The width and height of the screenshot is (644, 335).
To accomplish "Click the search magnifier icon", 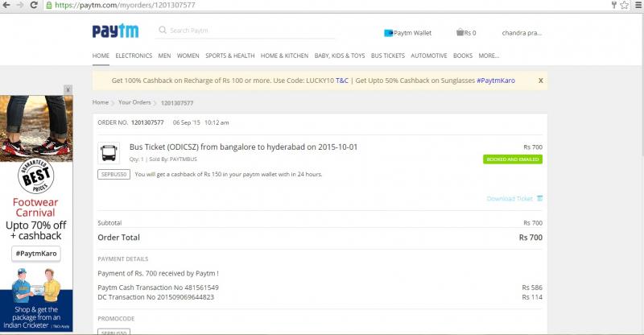I will click(x=163, y=30).
